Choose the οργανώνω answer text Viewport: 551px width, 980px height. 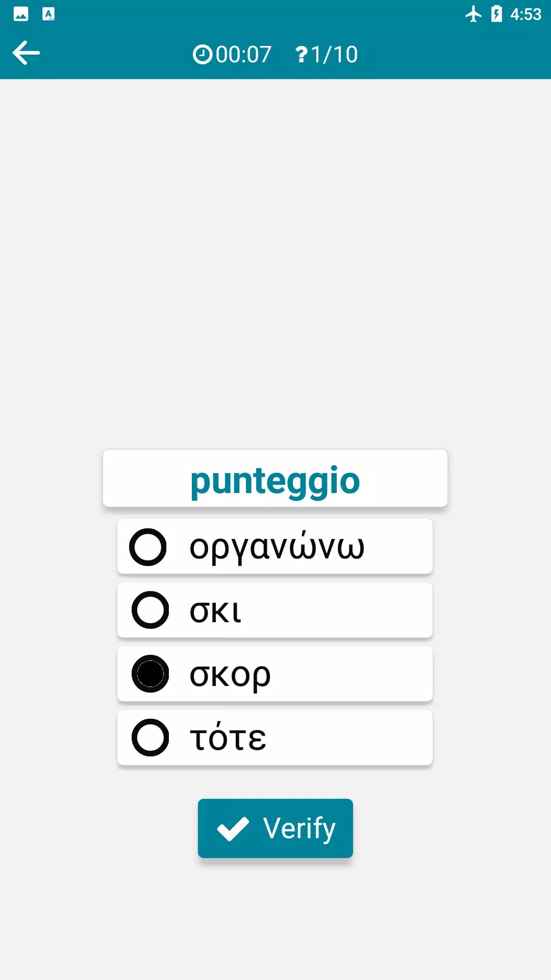click(x=277, y=547)
